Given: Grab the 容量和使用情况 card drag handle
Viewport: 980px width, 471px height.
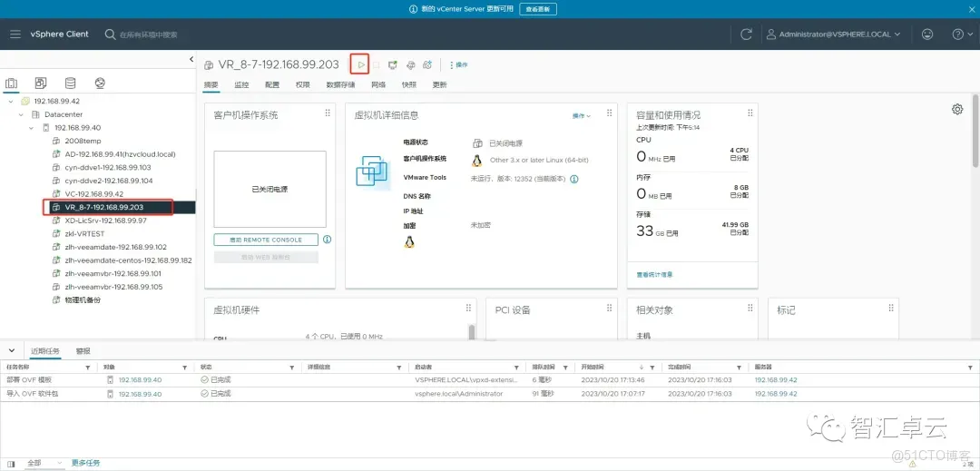Looking at the screenshot, I should tap(749, 113).
